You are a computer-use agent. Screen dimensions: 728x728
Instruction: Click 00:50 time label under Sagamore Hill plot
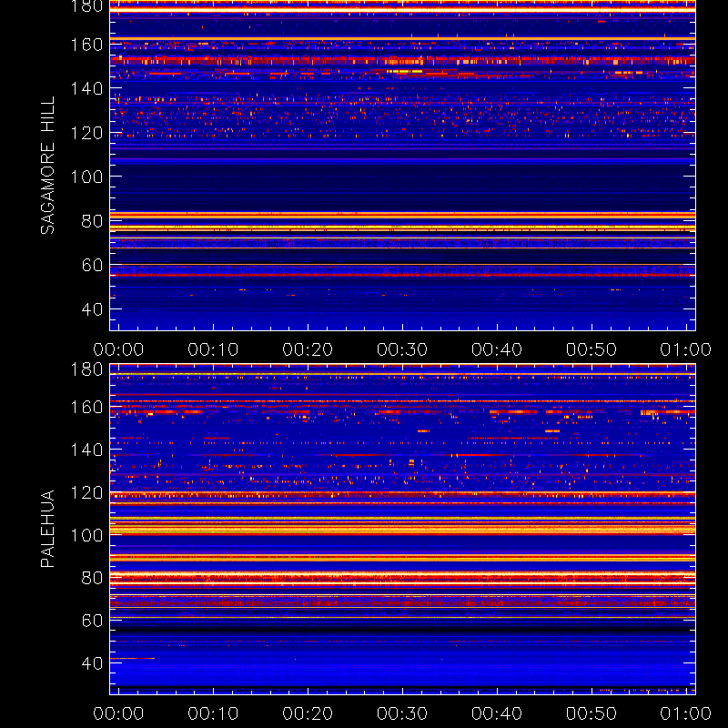click(x=591, y=349)
